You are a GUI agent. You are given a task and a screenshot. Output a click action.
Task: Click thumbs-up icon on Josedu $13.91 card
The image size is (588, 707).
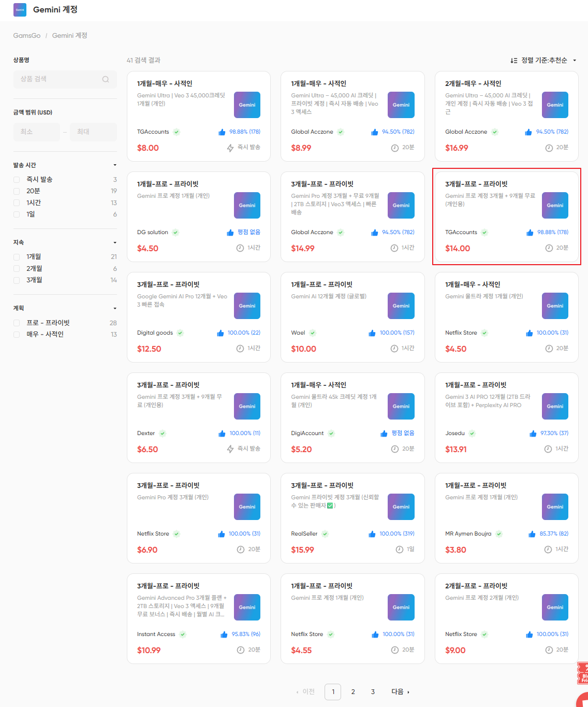coord(533,434)
